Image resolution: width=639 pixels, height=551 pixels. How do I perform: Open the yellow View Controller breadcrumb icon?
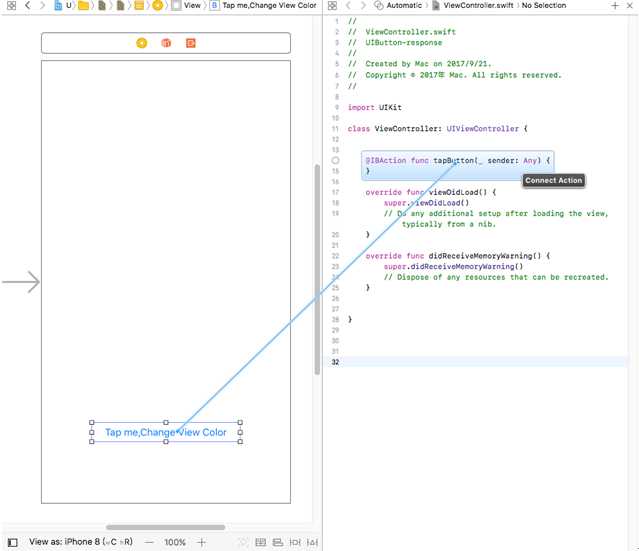pos(158,6)
